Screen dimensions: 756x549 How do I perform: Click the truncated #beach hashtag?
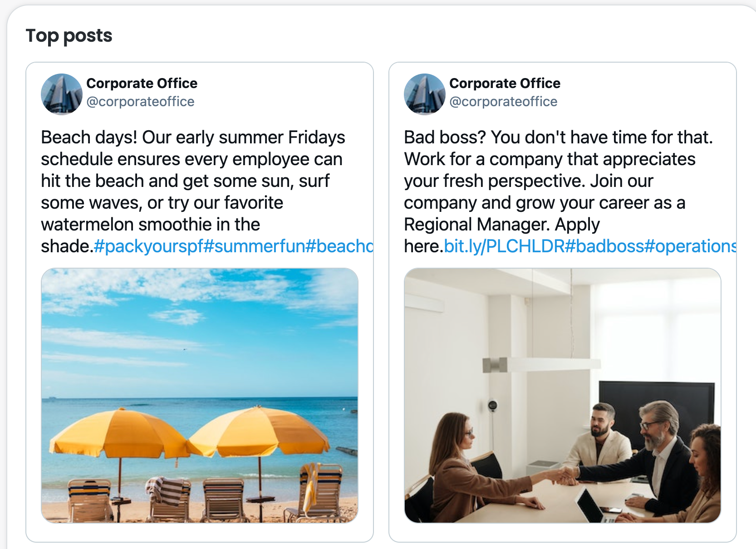click(339, 246)
